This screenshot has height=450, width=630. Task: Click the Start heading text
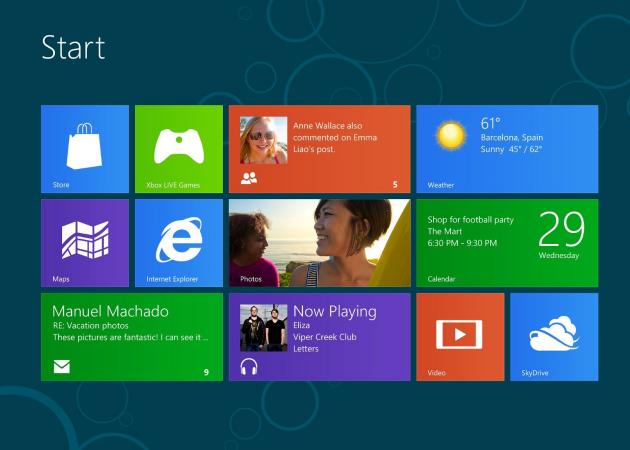click(x=73, y=48)
